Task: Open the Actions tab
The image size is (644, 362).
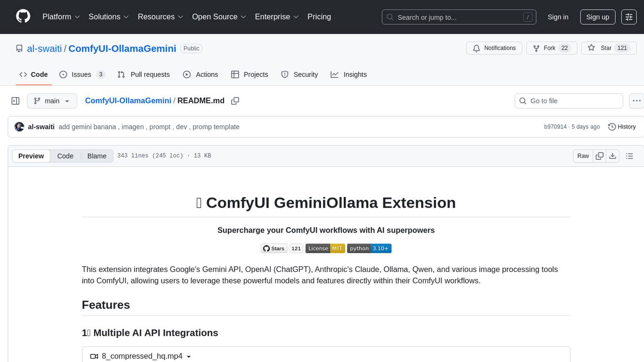Action: pyautogui.click(x=200, y=74)
